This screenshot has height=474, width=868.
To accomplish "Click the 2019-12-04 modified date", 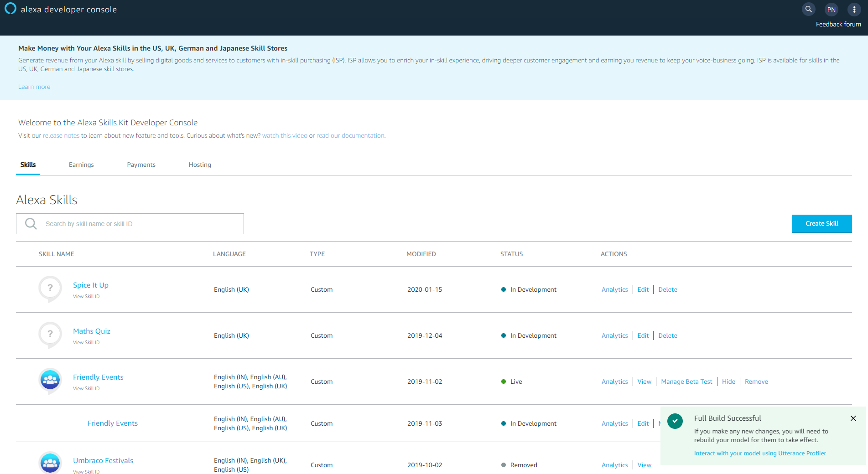I will [x=425, y=335].
